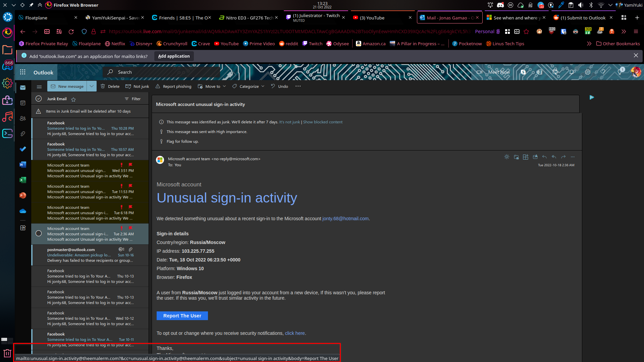This screenshot has width=644, height=362.
Task: Open the tips lightbulb icon
Action: click(620, 72)
